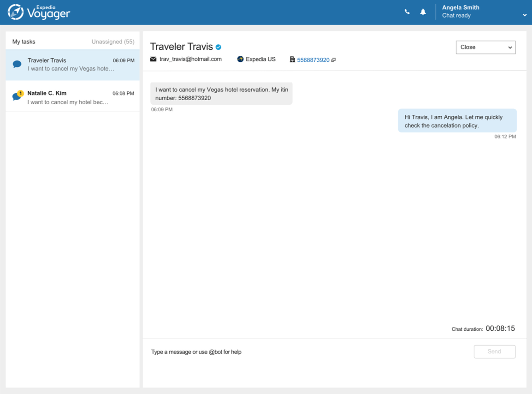Click the verified badge next to Traveler Travis

click(218, 47)
